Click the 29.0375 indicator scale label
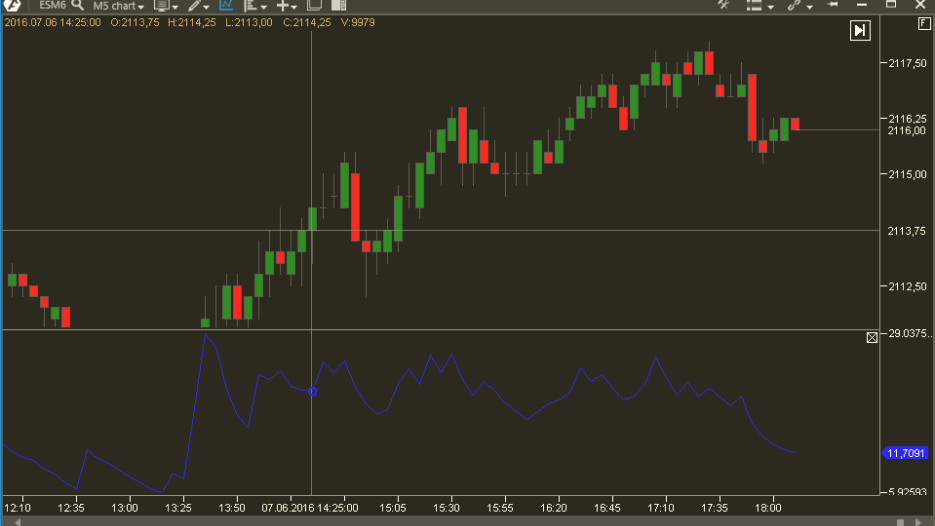The image size is (935, 526). click(x=909, y=333)
